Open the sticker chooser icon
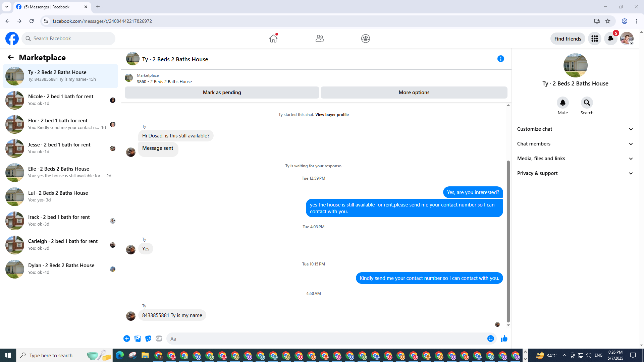This screenshot has width=644, height=362. (148, 339)
